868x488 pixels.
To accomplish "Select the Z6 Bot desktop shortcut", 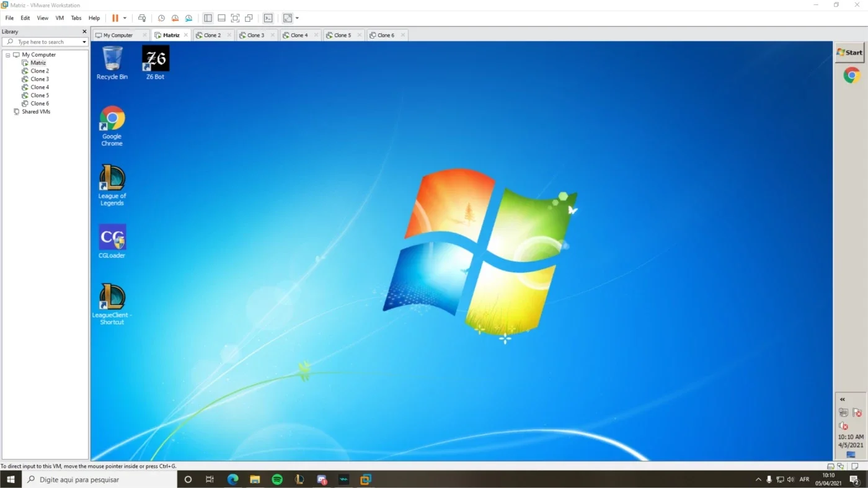I will pos(155,63).
